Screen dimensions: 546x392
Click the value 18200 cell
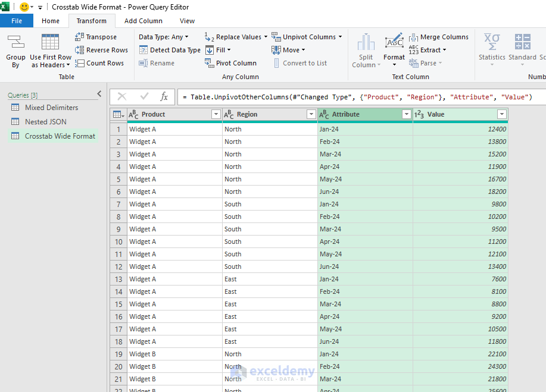point(460,192)
